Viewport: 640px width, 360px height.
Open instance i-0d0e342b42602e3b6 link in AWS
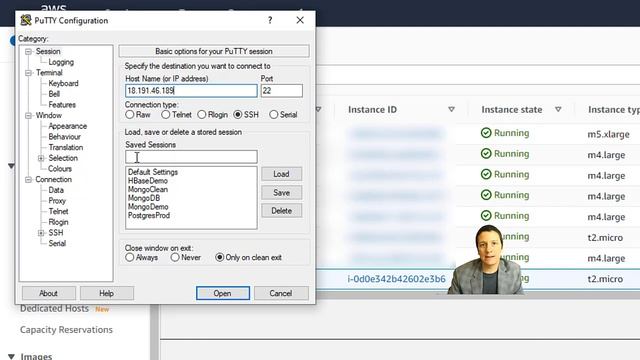point(396,279)
